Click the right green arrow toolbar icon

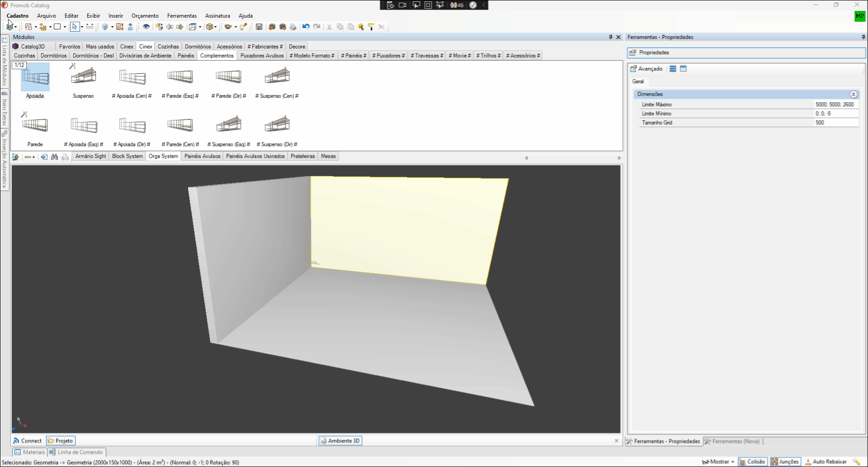pos(180,27)
